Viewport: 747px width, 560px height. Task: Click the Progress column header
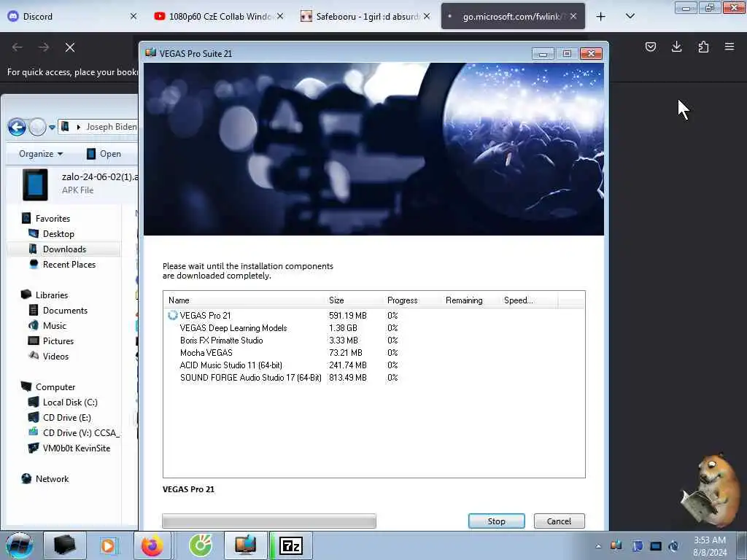pos(413,300)
